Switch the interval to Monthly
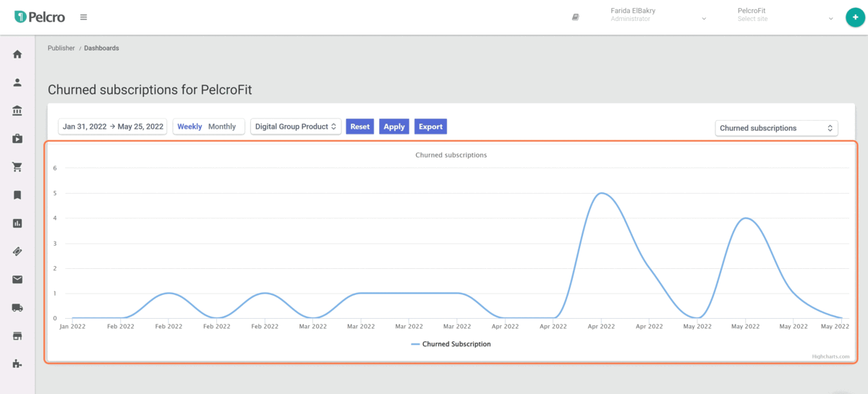This screenshot has width=868, height=394. click(222, 127)
